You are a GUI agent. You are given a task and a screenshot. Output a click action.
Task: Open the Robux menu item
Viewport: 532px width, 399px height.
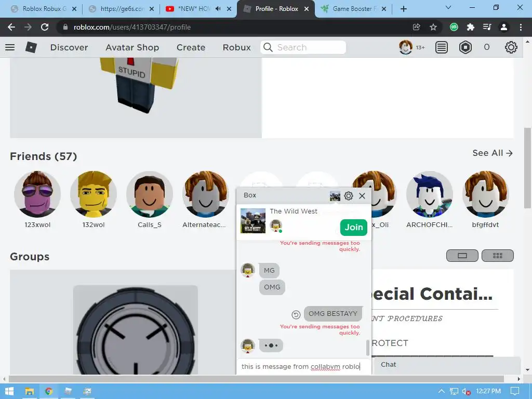coord(236,47)
